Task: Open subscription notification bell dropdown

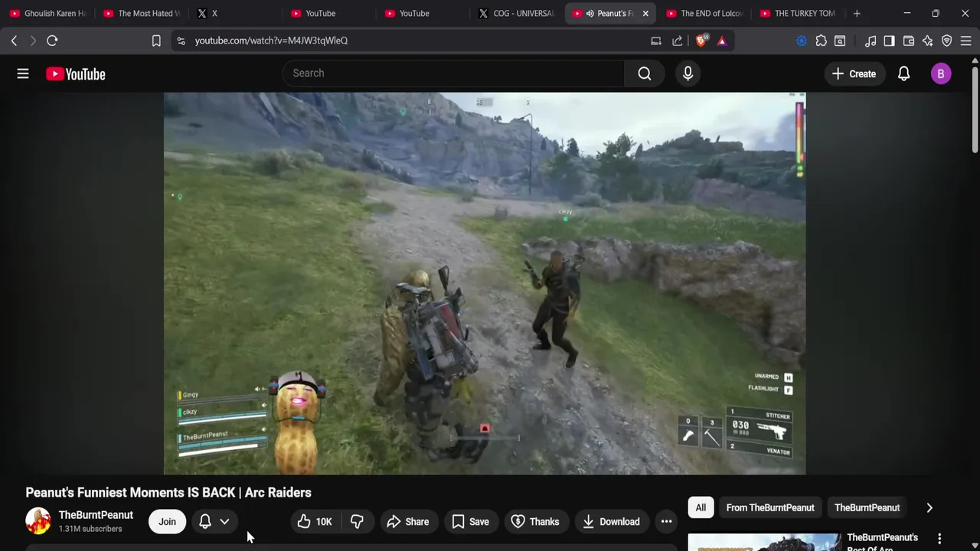Action: click(x=214, y=522)
